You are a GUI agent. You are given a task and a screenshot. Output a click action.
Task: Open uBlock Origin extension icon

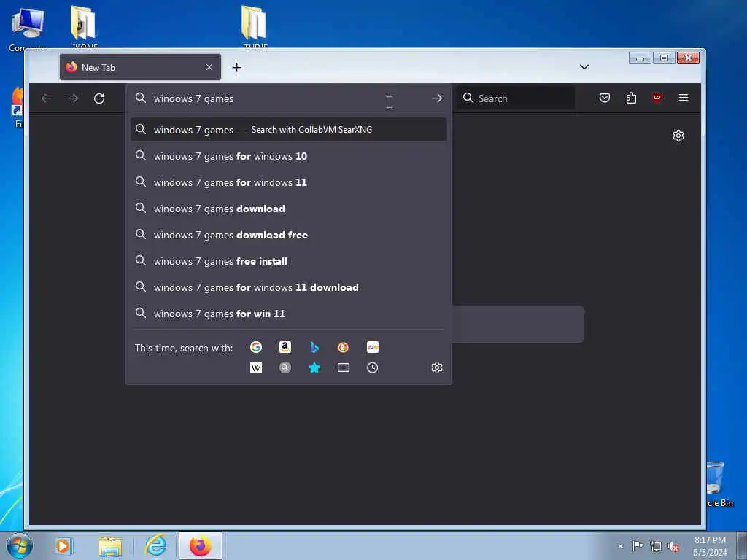(657, 98)
